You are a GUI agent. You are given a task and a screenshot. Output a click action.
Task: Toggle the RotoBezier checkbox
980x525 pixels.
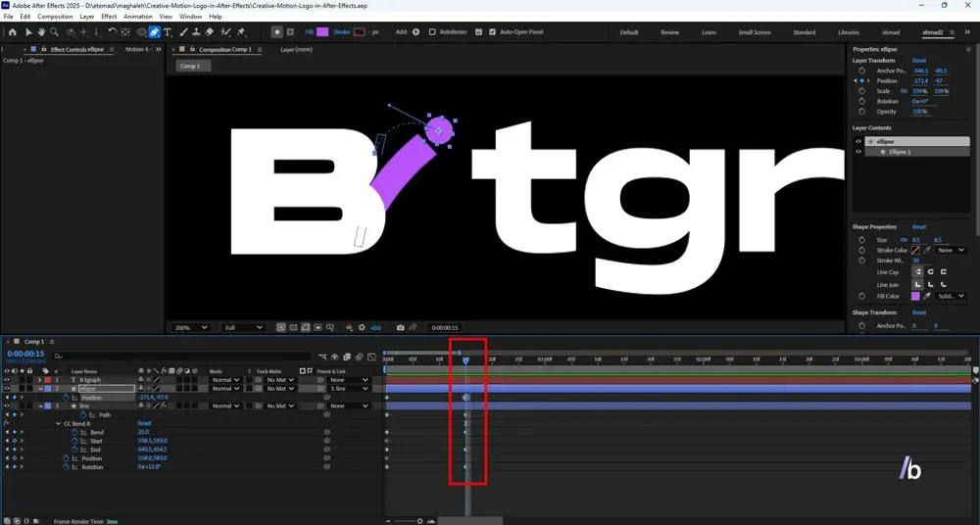(x=432, y=32)
